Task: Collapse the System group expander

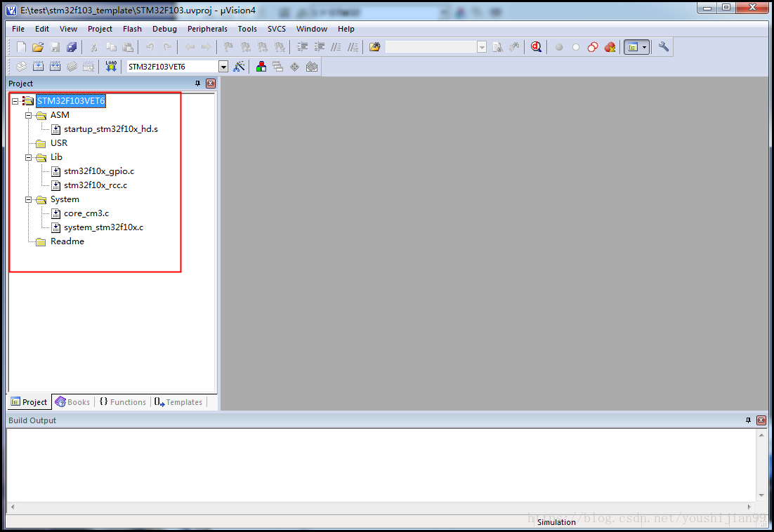Action: [x=29, y=200]
